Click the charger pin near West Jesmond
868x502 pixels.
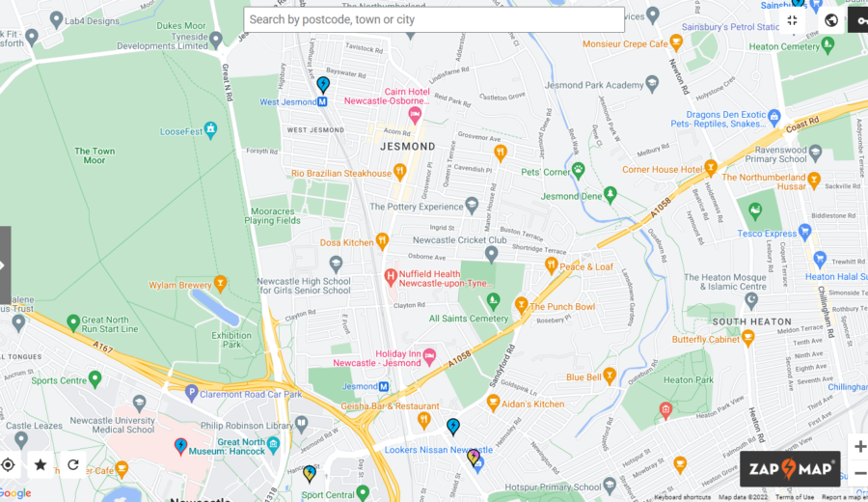point(323,85)
